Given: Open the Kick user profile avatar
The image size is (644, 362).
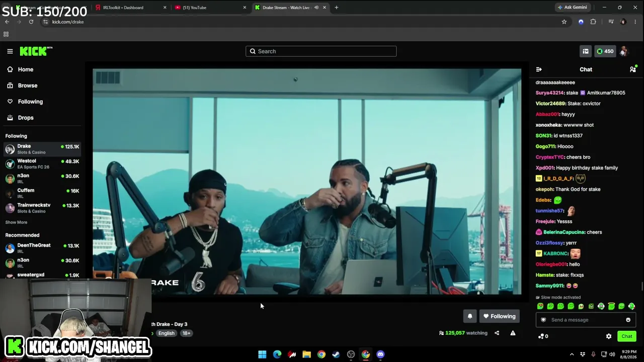Looking at the screenshot, I should pyautogui.click(x=624, y=51).
